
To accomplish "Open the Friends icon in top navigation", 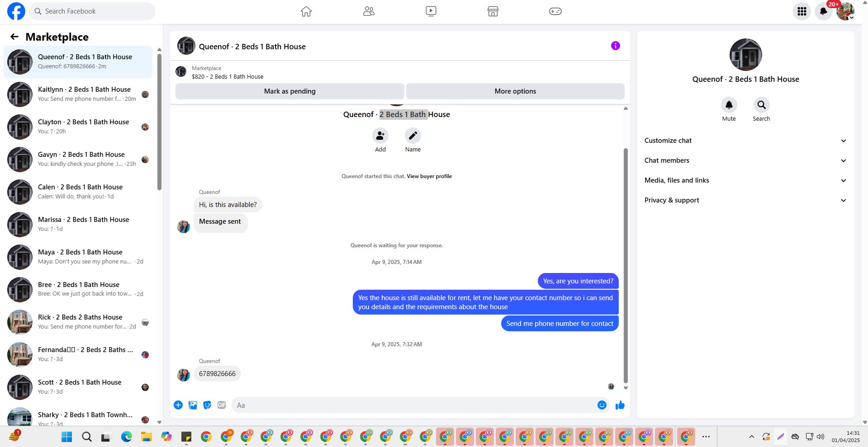I will 369,11.
